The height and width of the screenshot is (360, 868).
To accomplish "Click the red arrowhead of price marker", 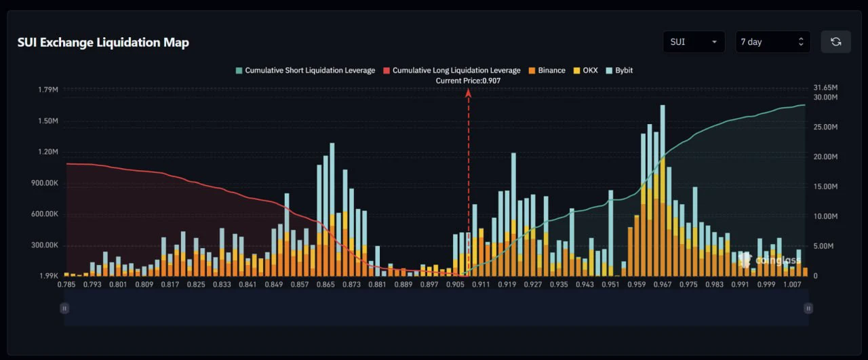I will pyautogui.click(x=468, y=93).
